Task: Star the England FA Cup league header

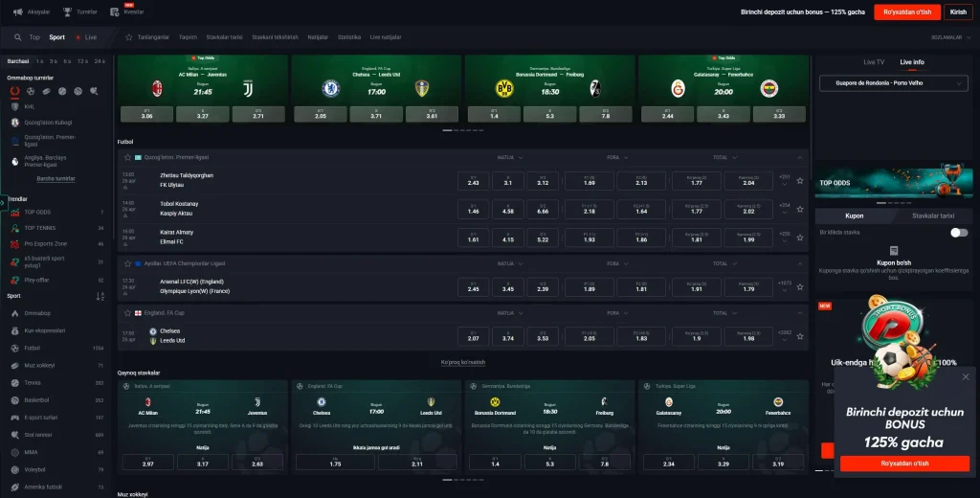Action: [x=127, y=313]
